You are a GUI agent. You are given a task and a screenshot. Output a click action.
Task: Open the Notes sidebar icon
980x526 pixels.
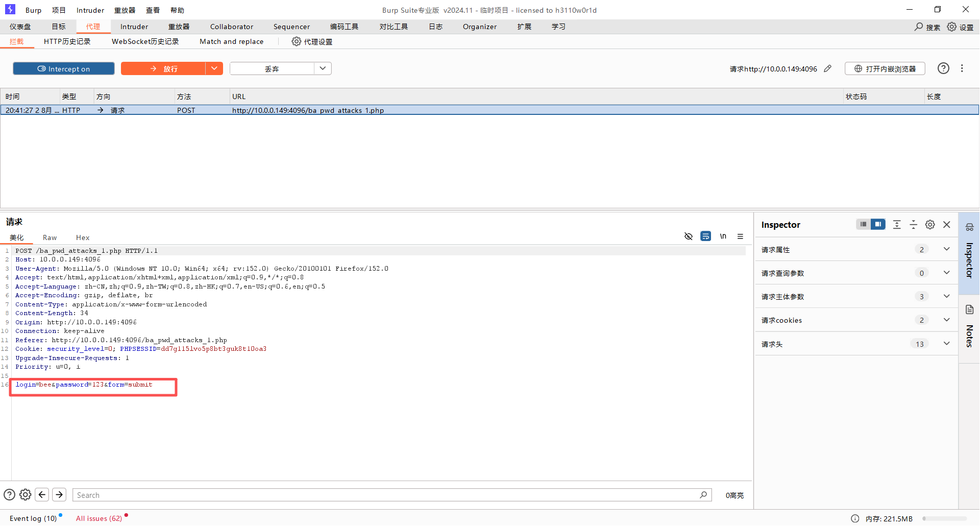[970, 309]
